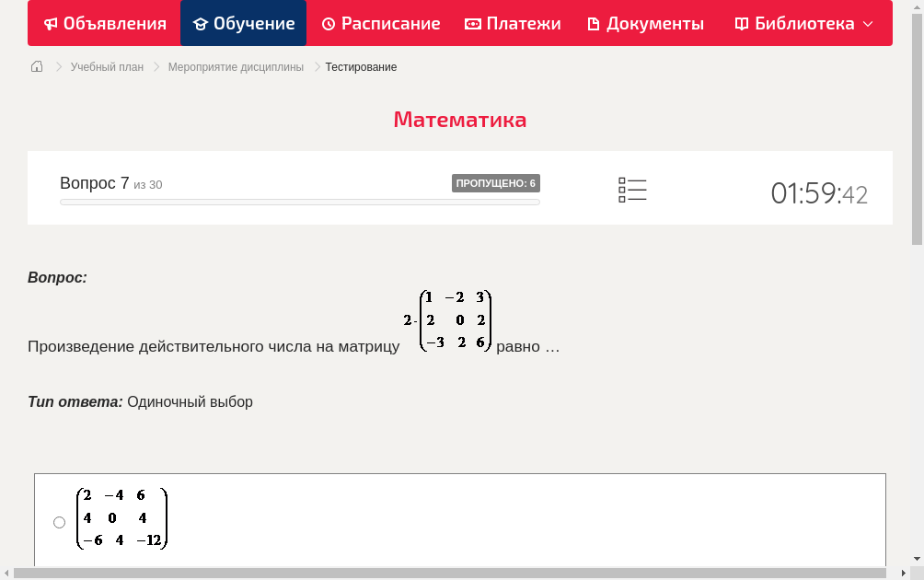The height and width of the screenshot is (580, 924).
Task: Click the megaphone icon next to Объявления
Action: pyautogui.click(x=51, y=24)
